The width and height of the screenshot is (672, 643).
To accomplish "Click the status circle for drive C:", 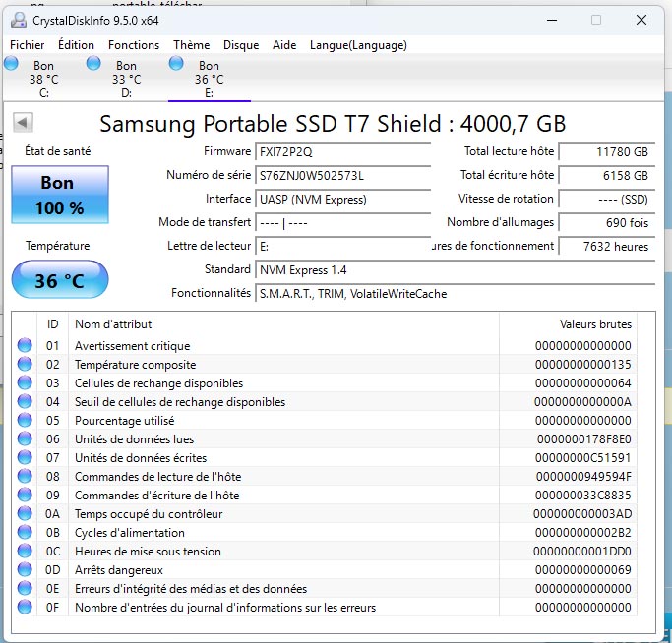I will [11, 64].
